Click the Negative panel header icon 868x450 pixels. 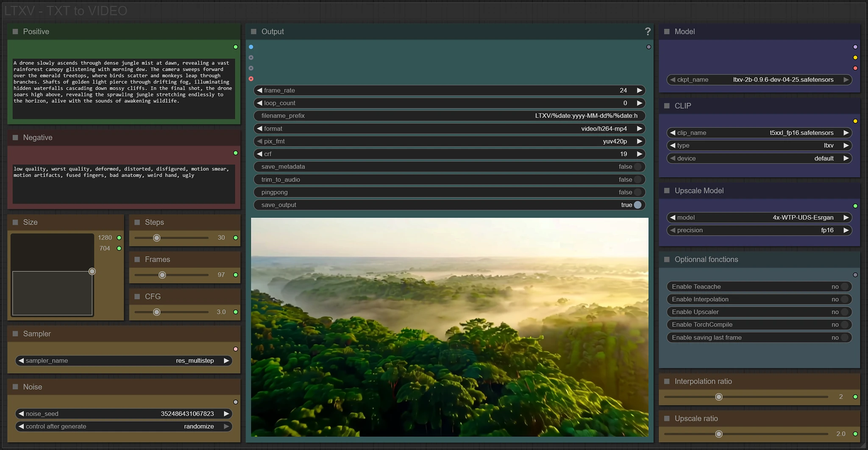[15, 137]
